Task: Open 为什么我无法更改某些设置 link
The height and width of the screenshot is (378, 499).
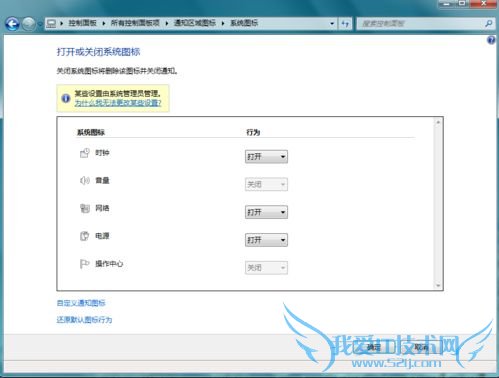Action: 118,103
